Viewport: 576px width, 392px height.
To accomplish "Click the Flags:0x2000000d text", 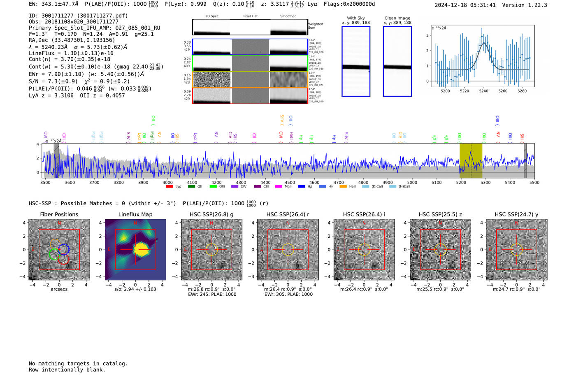I will coord(349,4).
